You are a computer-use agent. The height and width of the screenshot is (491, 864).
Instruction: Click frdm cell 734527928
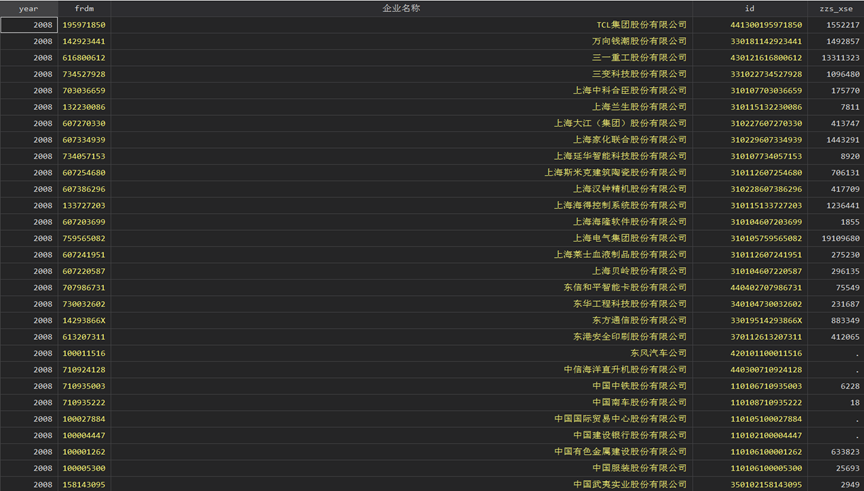coord(84,74)
